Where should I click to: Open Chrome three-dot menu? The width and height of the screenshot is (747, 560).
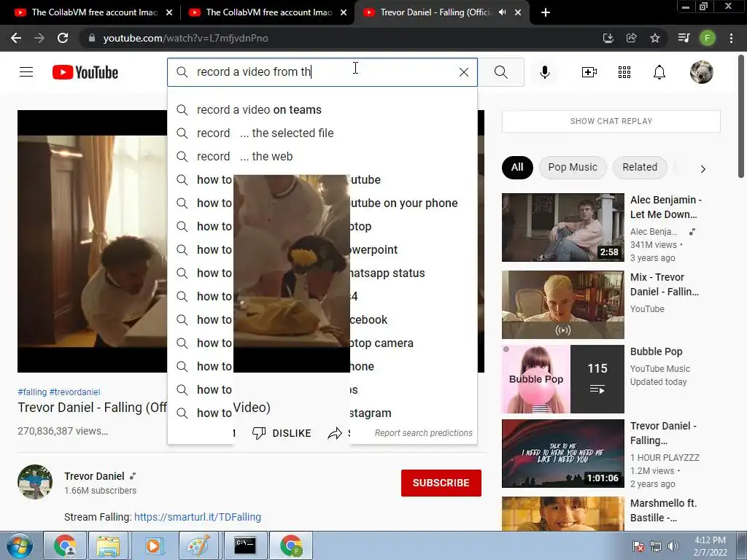731,38
